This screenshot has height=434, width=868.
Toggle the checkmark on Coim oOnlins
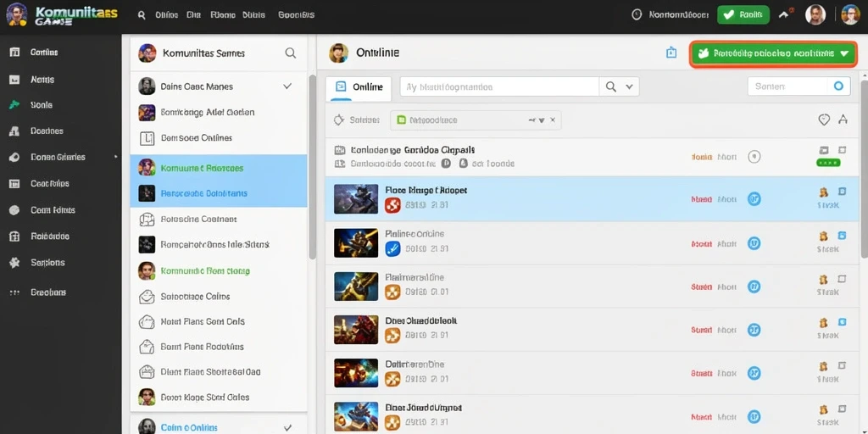click(x=287, y=427)
